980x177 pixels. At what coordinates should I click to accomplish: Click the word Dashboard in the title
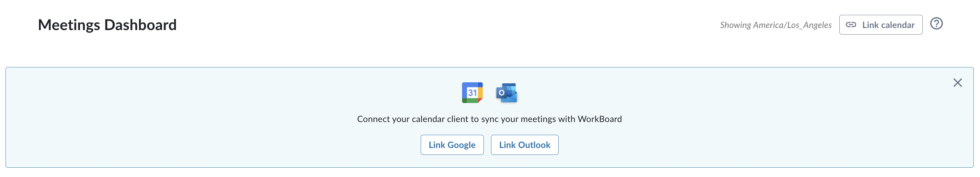coord(140,25)
